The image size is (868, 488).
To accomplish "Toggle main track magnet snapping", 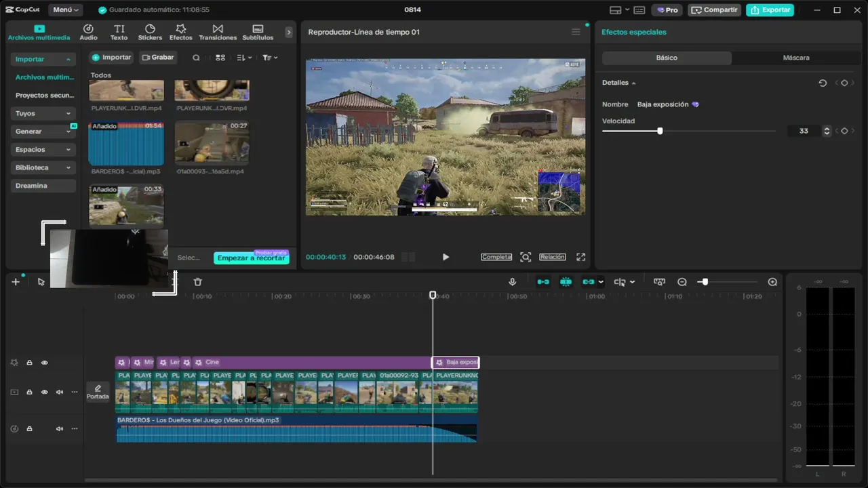I will 543,282.
